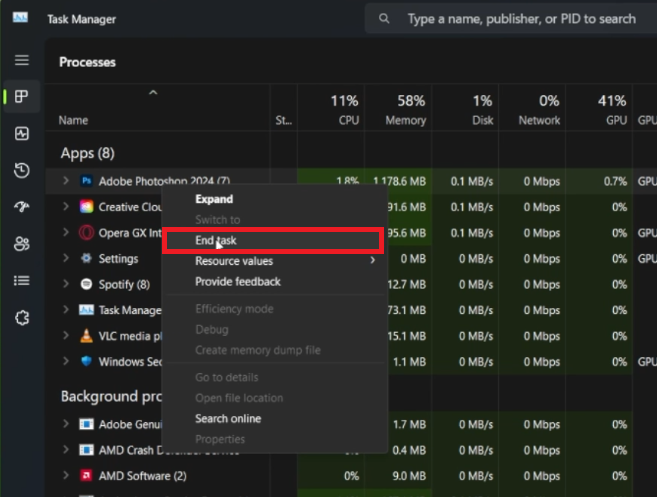This screenshot has height=497, width=657.
Task: Expand the AMD Crash Defender process row
Action: point(66,450)
